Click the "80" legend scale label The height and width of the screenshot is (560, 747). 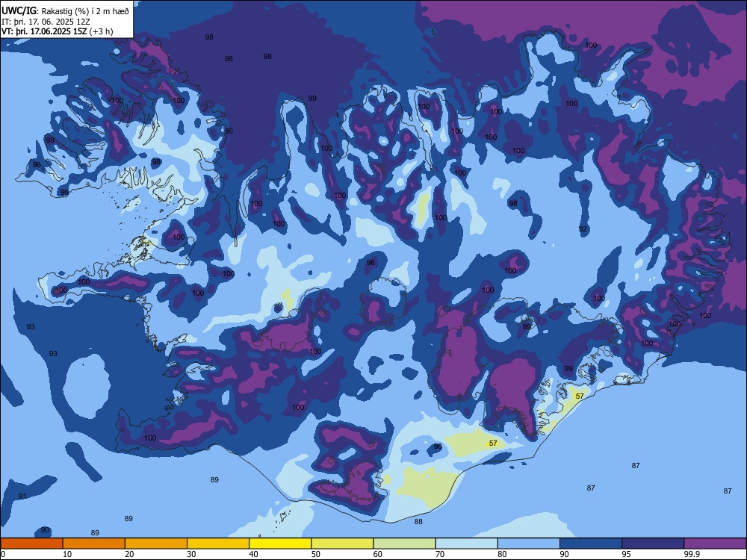point(502,554)
